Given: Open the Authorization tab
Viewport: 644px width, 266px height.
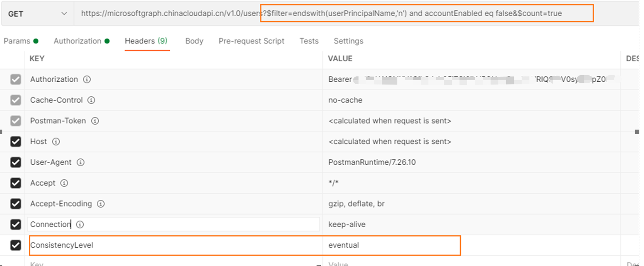Looking at the screenshot, I should coord(77,41).
